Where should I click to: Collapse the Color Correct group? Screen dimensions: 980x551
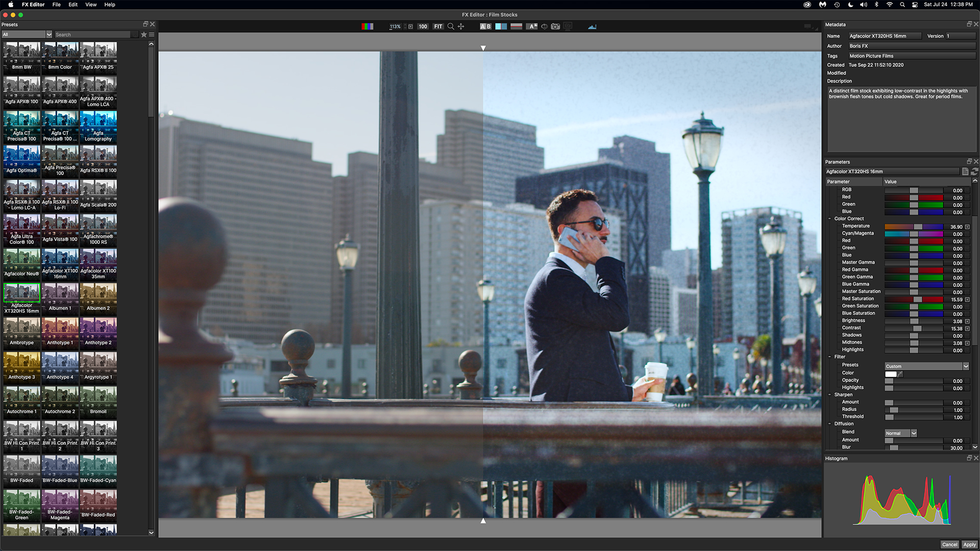click(x=829, y=218)
